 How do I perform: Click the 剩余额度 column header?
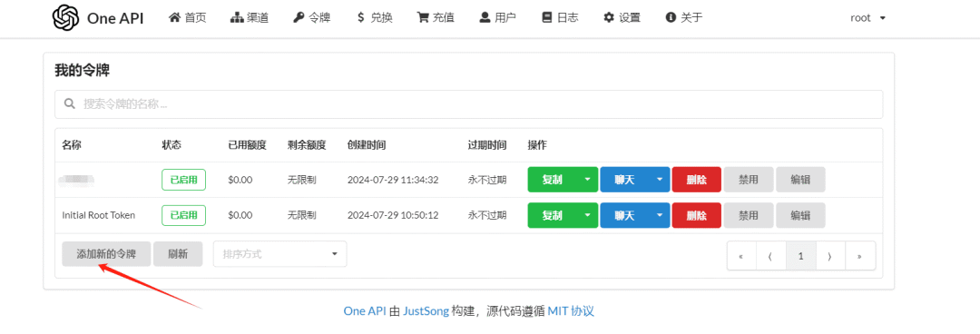click(307, 145)
